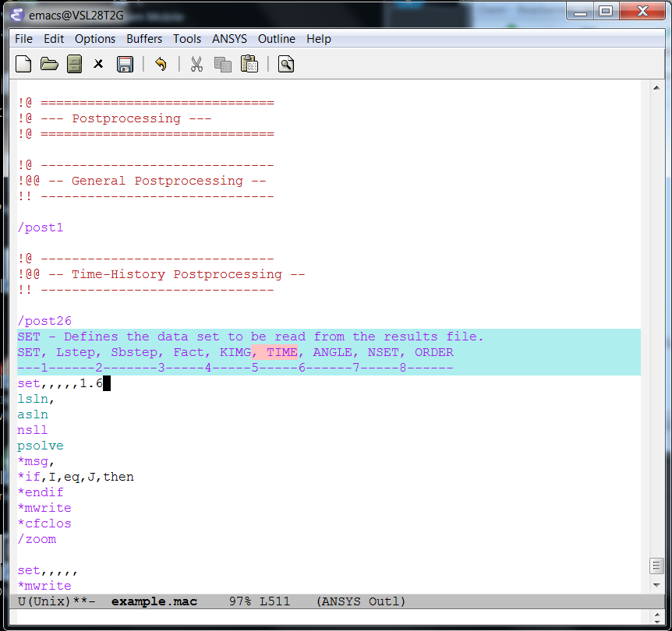Image resolution: width=672 pixels, height=631 pixels.
Task: Click the ORDER parameter in help overlay
Action: (433, 352)
